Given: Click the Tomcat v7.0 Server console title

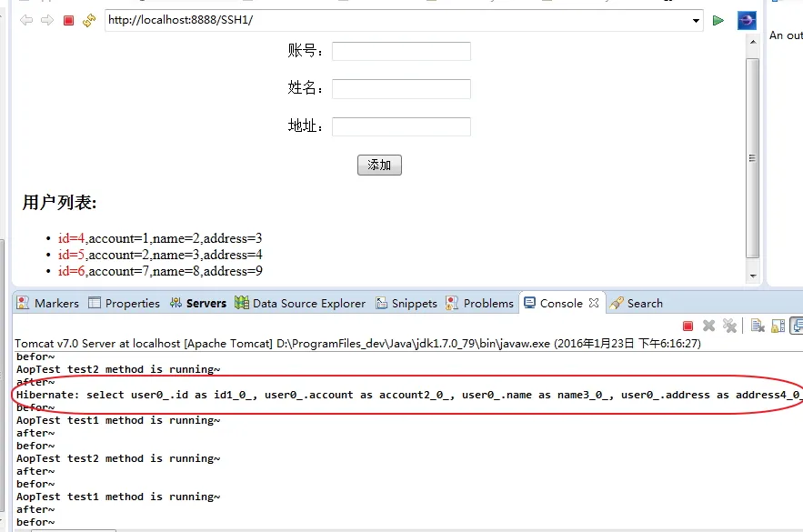Looking at the screenshot, I should [357, 343].
